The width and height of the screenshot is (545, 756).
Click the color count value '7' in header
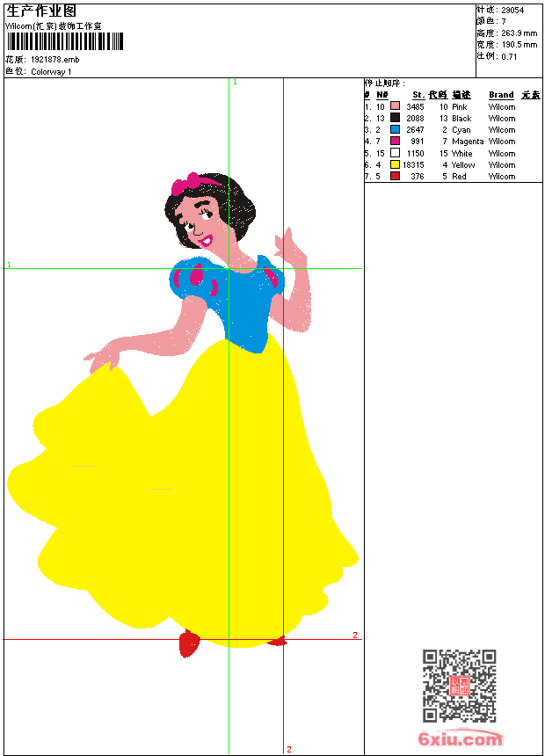504,22
